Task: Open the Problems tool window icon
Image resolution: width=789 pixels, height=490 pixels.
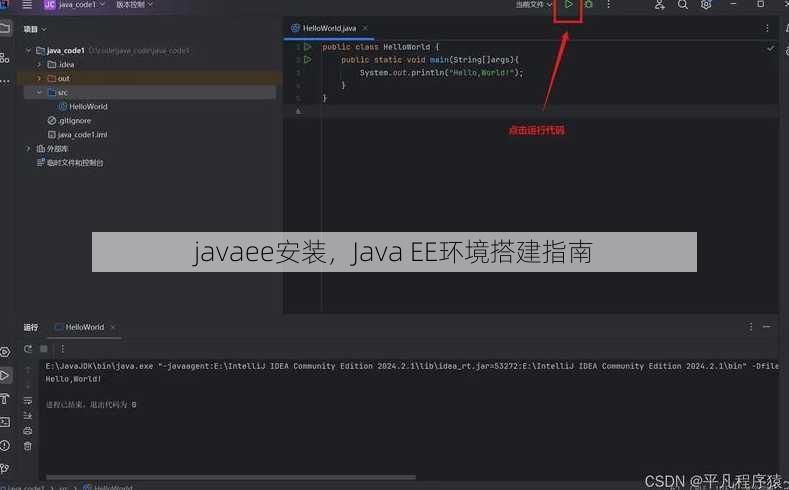Action: 5,445
